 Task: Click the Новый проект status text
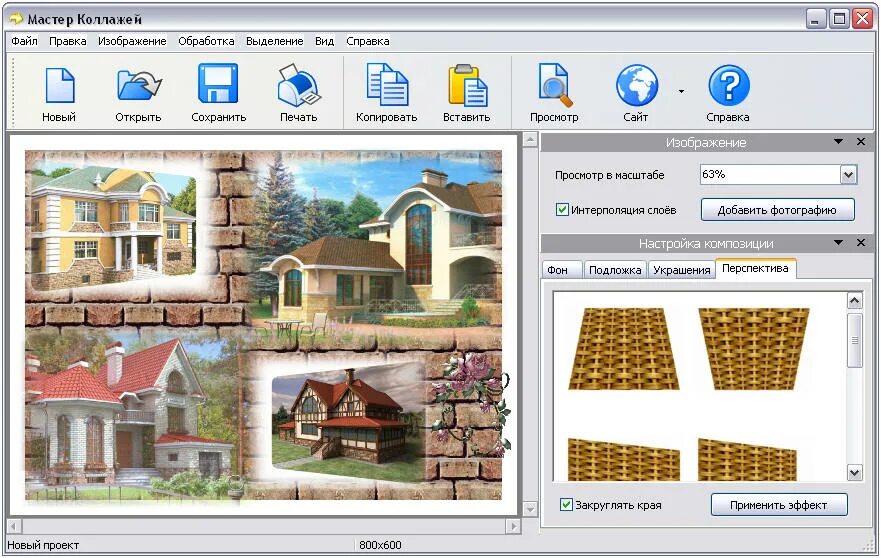[43, 545]
